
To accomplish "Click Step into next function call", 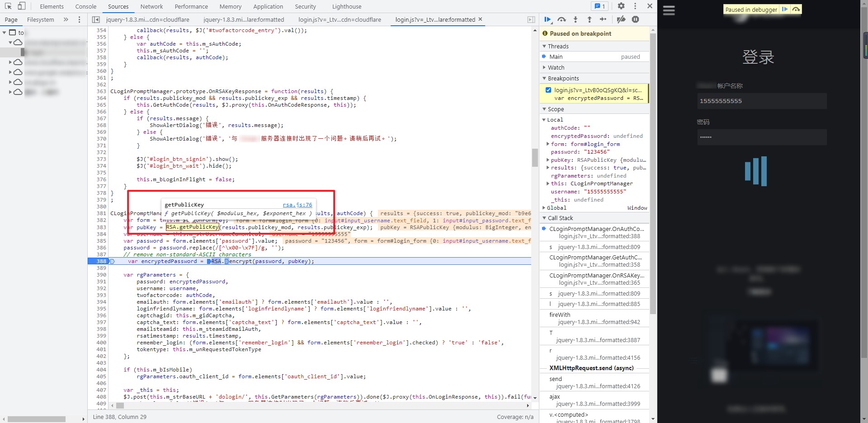I will [576, 19].
